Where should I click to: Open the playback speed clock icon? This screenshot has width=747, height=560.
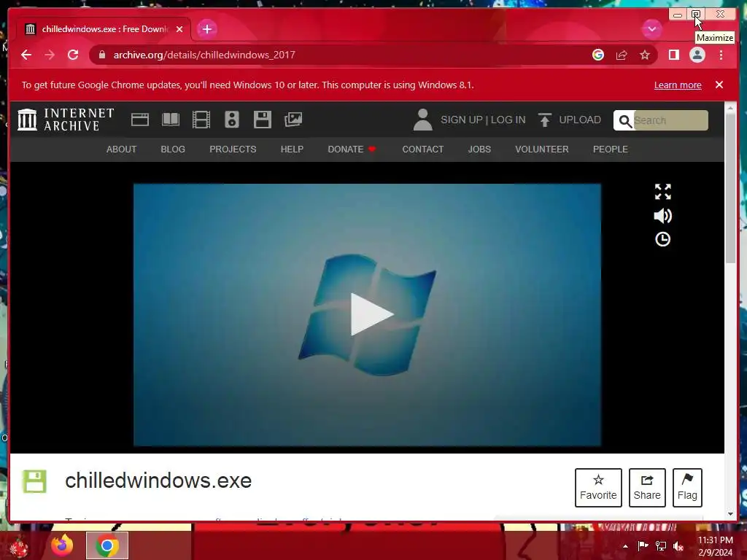pyautogui.click(x=662, y=239)
